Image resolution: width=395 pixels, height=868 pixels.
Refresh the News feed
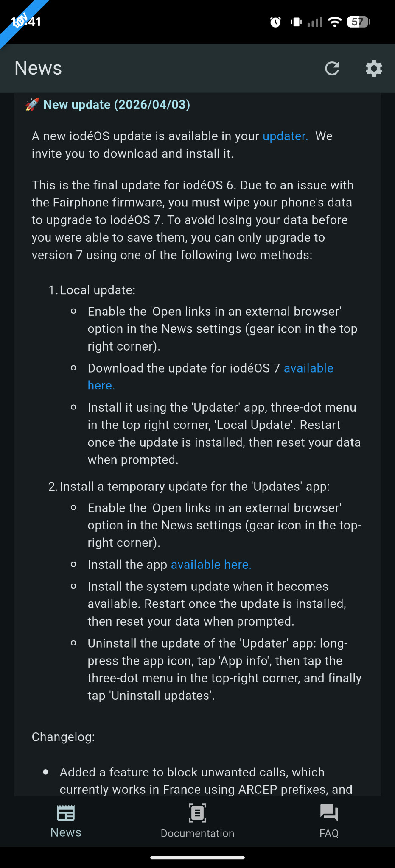pos(332,68)
